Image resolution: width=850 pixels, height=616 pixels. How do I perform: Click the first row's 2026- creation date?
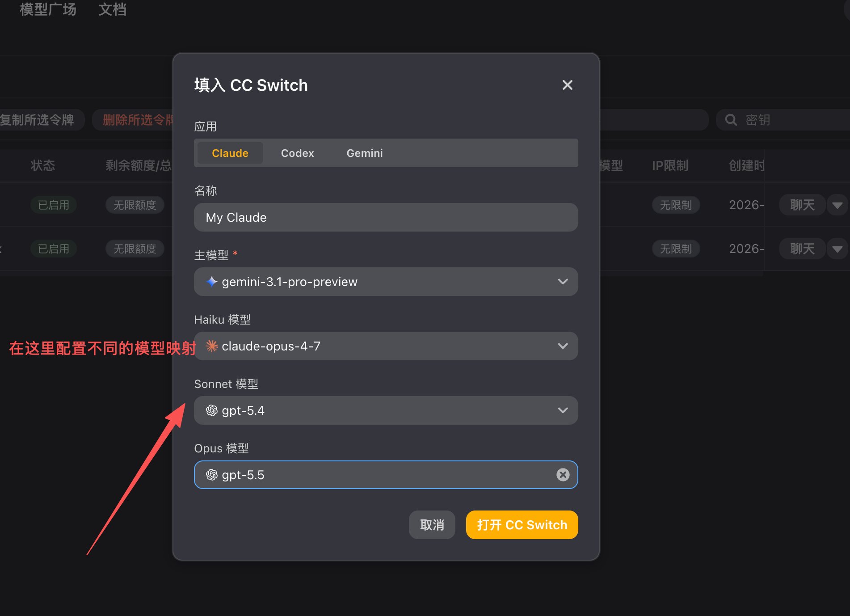[x=747, y=205]
